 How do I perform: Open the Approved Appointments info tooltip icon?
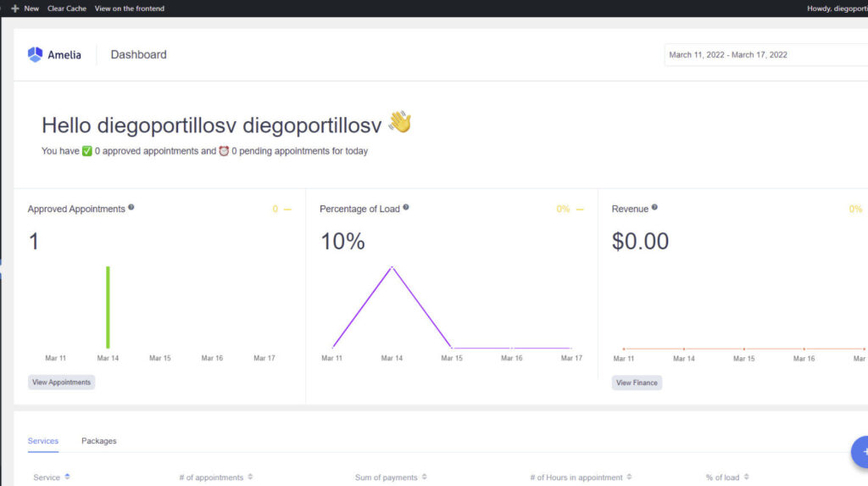(x=131, y=207)
